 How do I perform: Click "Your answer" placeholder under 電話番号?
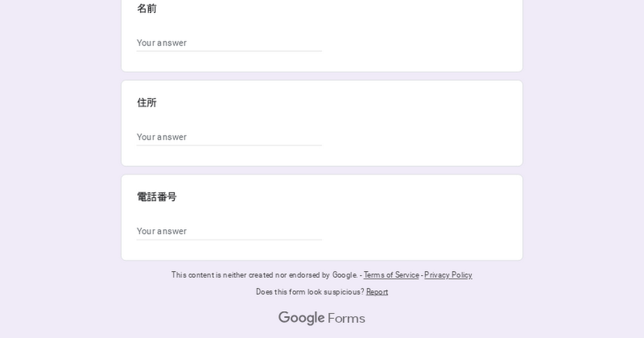[x=162, y=231]
